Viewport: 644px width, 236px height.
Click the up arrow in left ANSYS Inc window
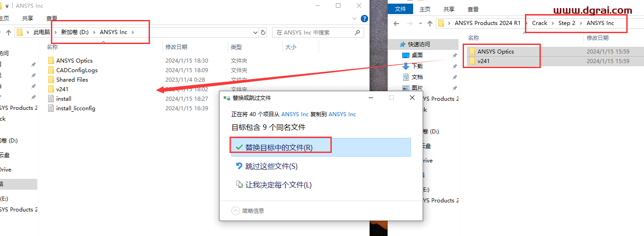(9, 33)
